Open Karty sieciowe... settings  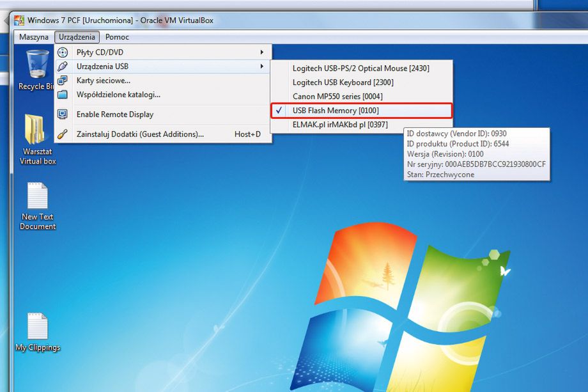(164, 81)
